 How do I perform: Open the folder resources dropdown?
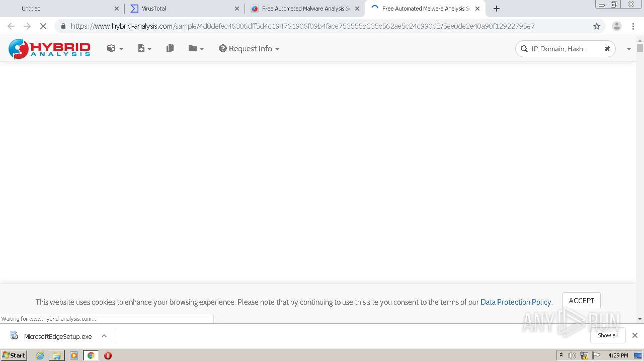click(x=196, y=49)
